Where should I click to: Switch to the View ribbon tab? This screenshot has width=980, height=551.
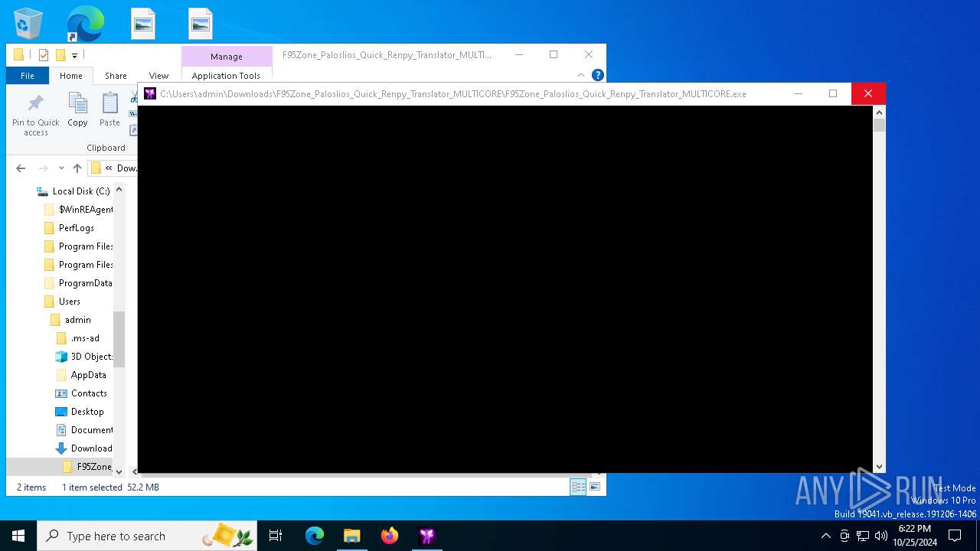(x=158, y=76)
